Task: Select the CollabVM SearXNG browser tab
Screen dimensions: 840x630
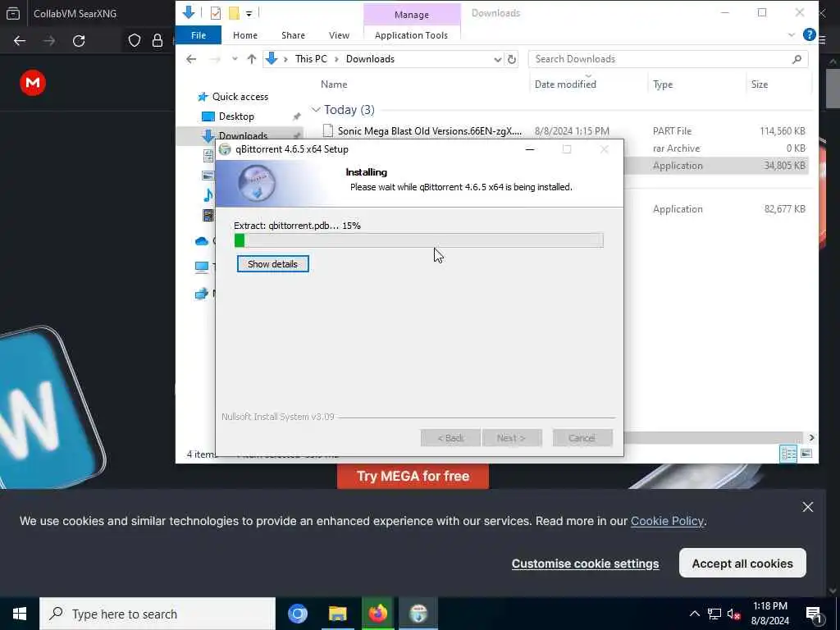Action: pyautogui.click(x=75, y=13)
